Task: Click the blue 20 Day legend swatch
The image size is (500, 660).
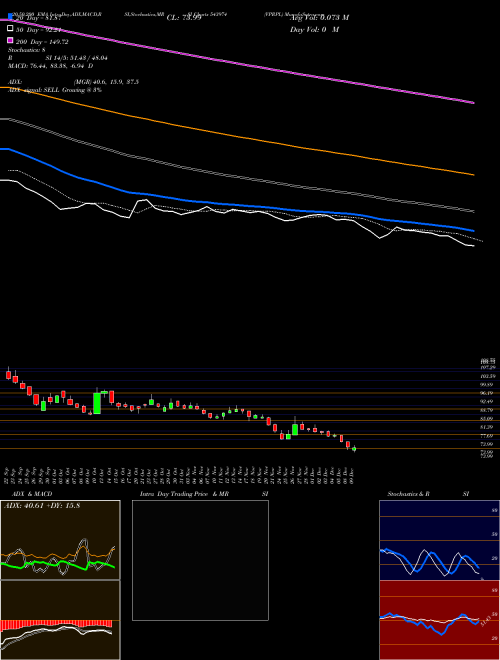Action: point(10,17)
